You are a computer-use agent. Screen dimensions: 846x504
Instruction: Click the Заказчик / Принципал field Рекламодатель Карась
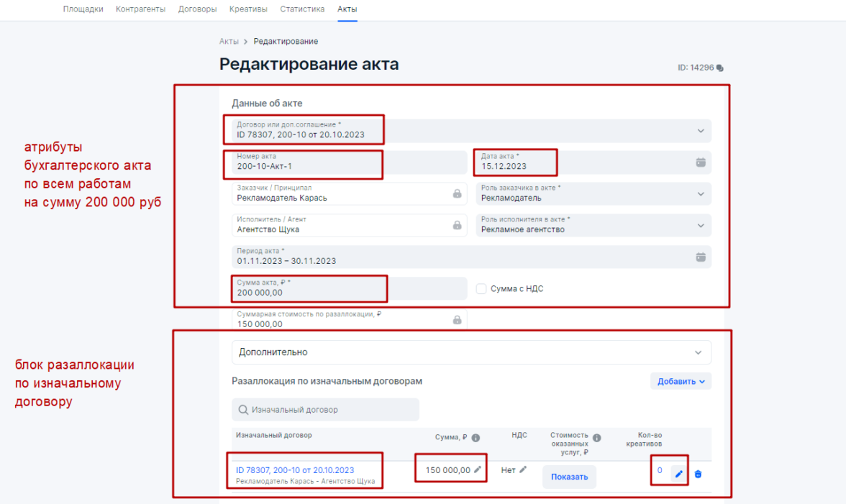point(350,194)
